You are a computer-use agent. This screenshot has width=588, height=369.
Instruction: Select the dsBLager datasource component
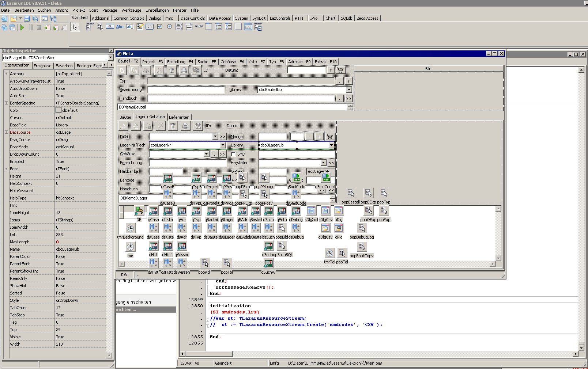(227, 228)
